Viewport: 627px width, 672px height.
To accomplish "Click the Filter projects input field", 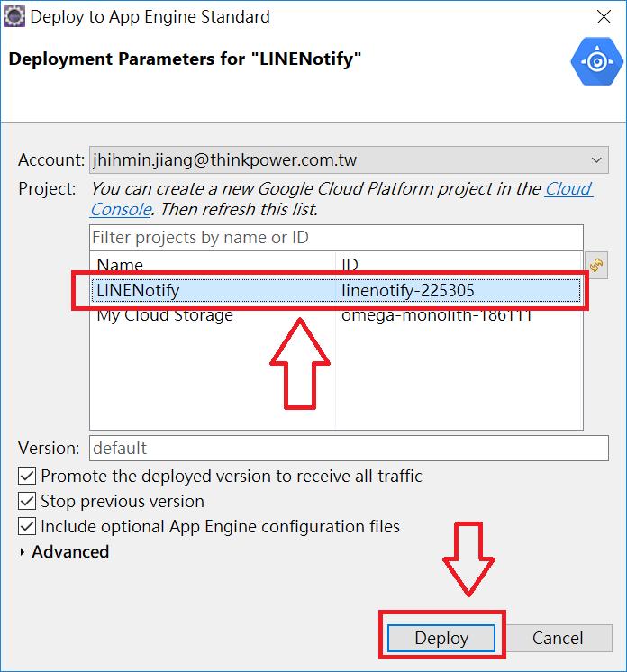I will coord(336,238).
